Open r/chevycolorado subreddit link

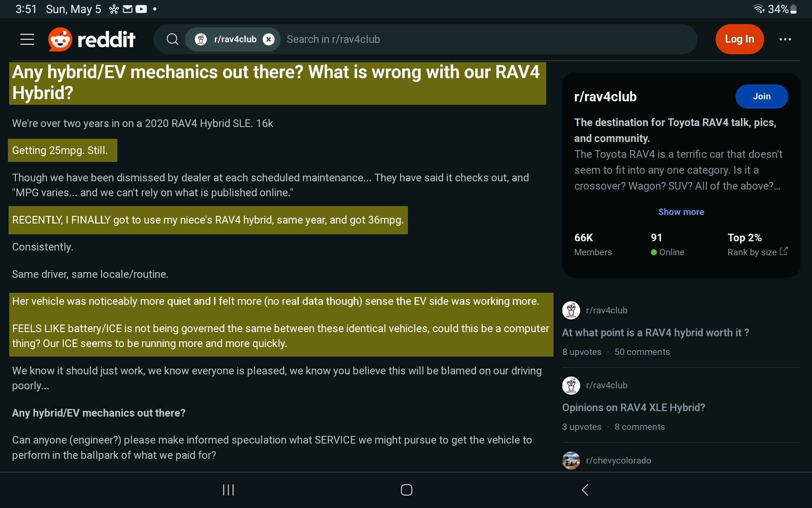click(619, 461)
